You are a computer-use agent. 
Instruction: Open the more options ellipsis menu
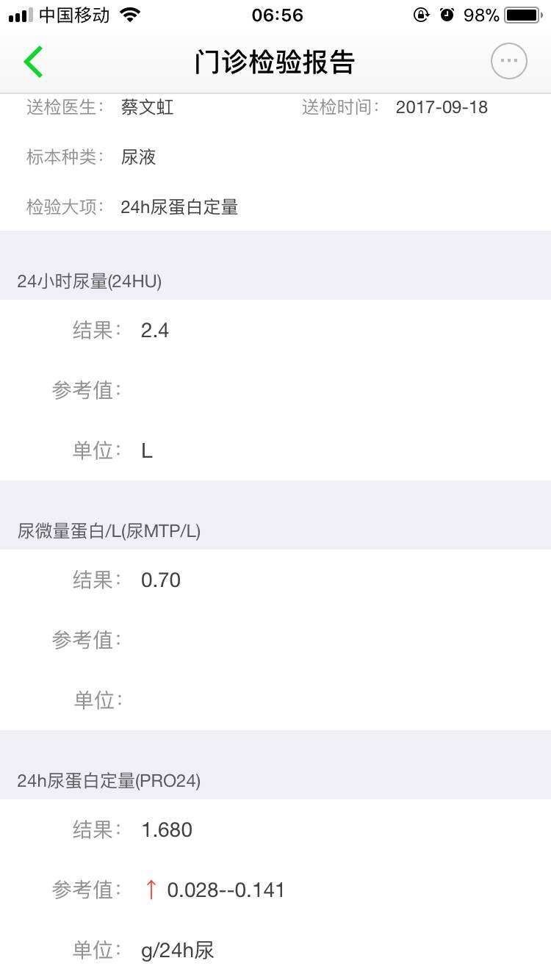508,62
